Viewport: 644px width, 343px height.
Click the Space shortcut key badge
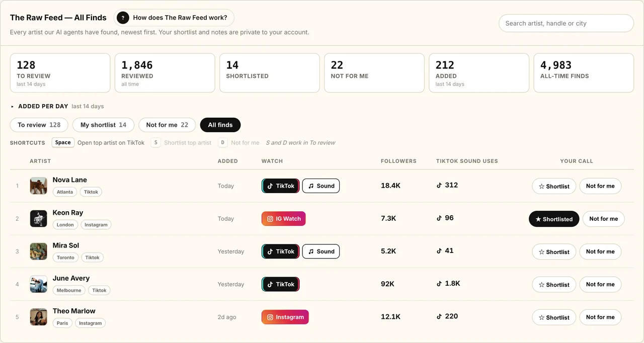tap(63, 142)
